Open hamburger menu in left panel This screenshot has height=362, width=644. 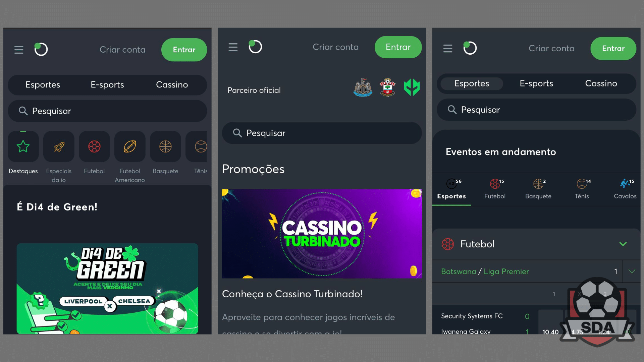pyautogui.click(x=19, y=50)
